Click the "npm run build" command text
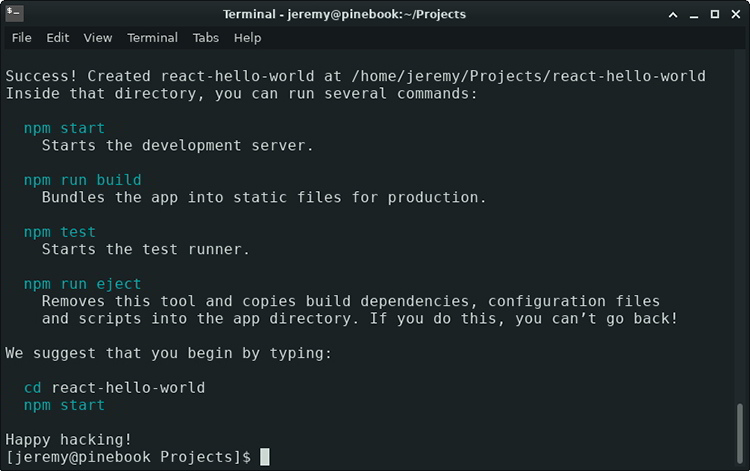 [x=83, y=180]
